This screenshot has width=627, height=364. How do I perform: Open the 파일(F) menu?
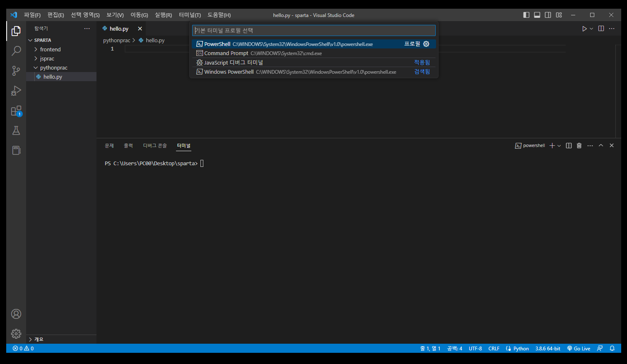(x=32, y=15)
